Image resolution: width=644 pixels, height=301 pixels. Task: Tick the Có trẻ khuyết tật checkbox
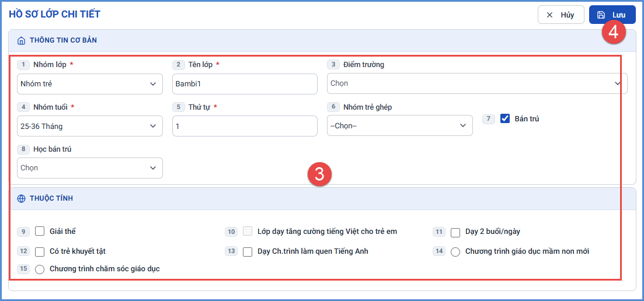(x=40, y=252)
